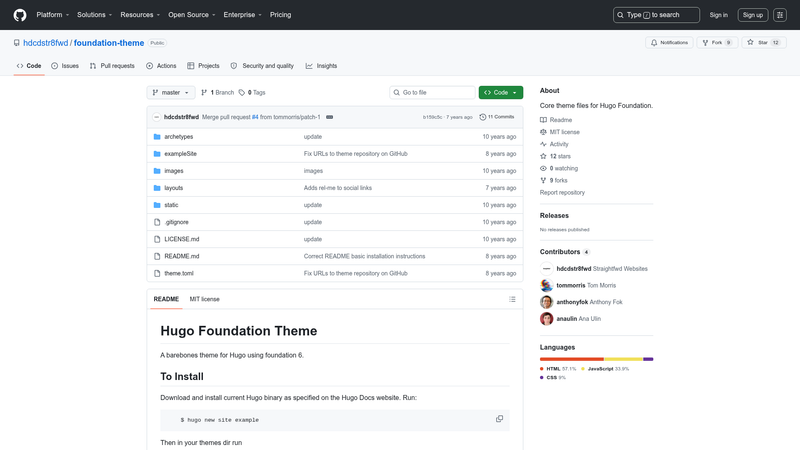Open the appearance settings icon in header

tap(780, 15)
